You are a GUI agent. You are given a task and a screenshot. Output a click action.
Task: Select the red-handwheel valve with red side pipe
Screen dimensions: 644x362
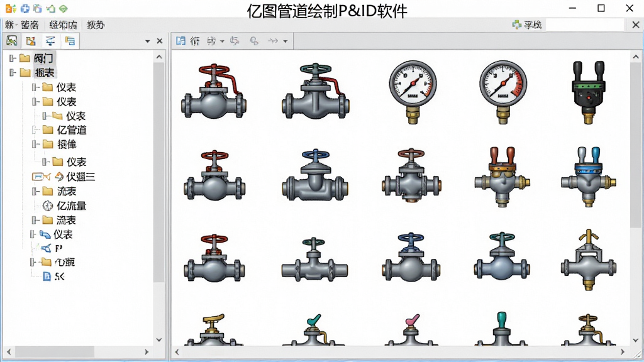(x=214, y=92)
